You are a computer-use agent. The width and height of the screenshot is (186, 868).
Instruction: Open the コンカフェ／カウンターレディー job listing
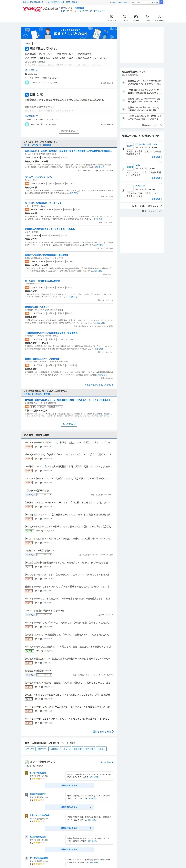coord(40,177)
